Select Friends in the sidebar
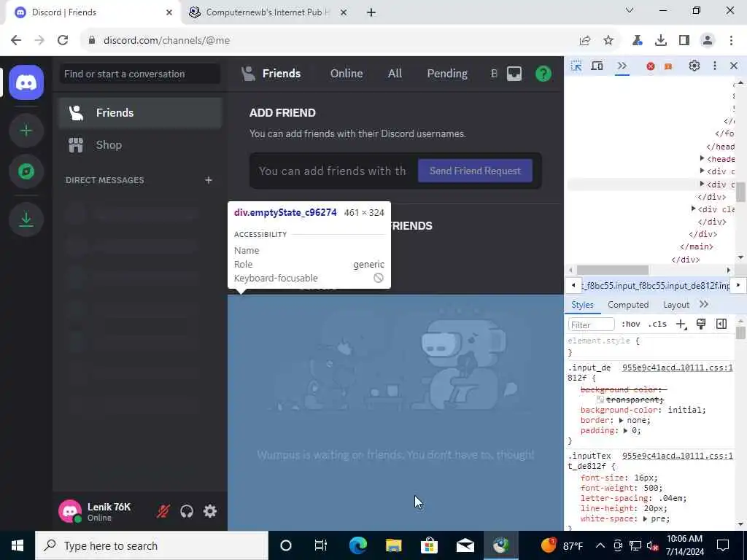747x560 pixels. click(140, 113)
